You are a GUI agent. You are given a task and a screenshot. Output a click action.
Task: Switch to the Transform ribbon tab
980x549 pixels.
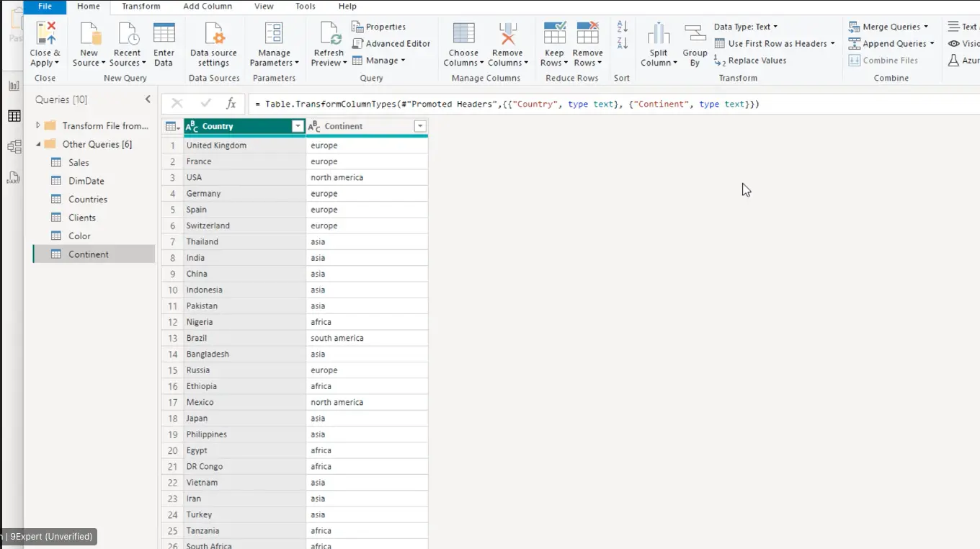click(x=141, y=6)
